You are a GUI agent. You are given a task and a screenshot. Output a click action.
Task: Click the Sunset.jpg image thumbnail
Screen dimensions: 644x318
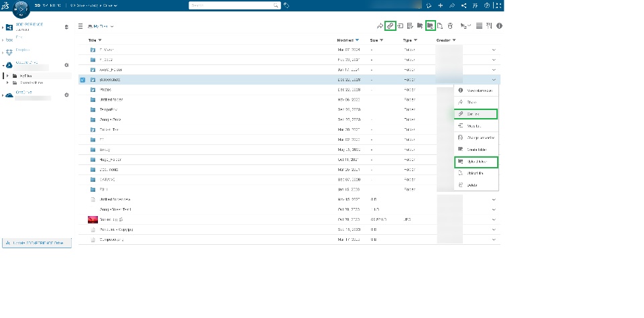[x=93, y=220]
